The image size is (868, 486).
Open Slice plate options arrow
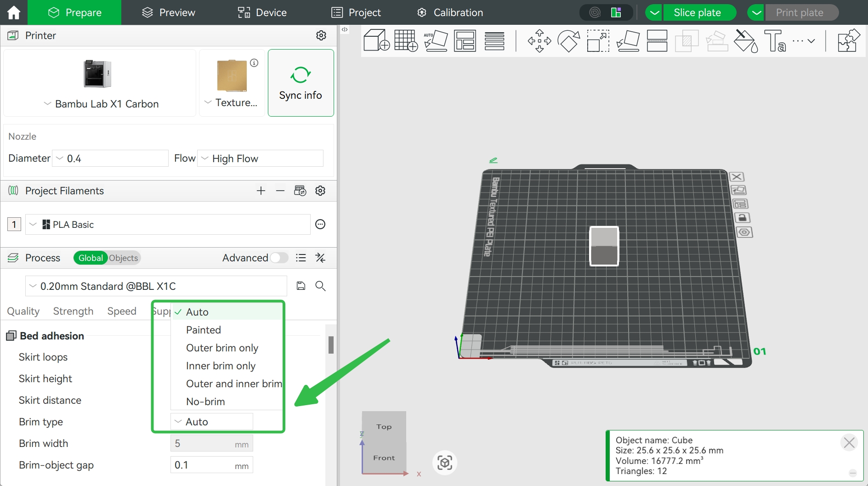[x=654, y=12]
